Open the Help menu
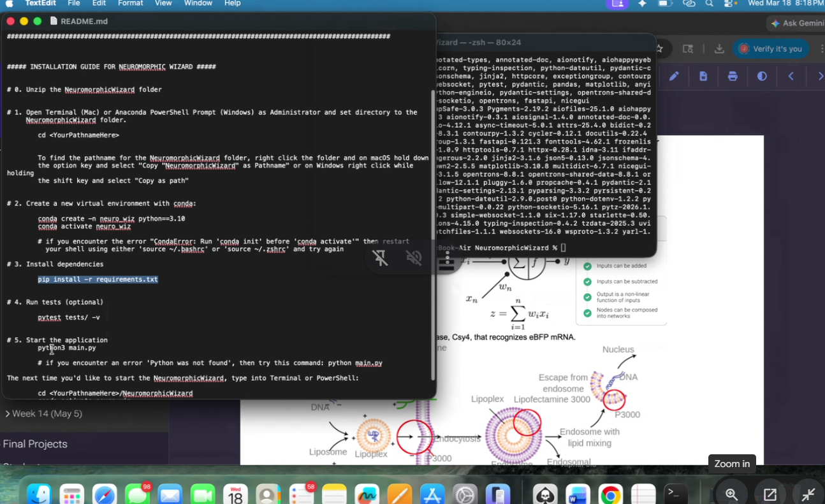Image resolution: width=825 pixels, height=504 pixels. click(x=233, y=3)
